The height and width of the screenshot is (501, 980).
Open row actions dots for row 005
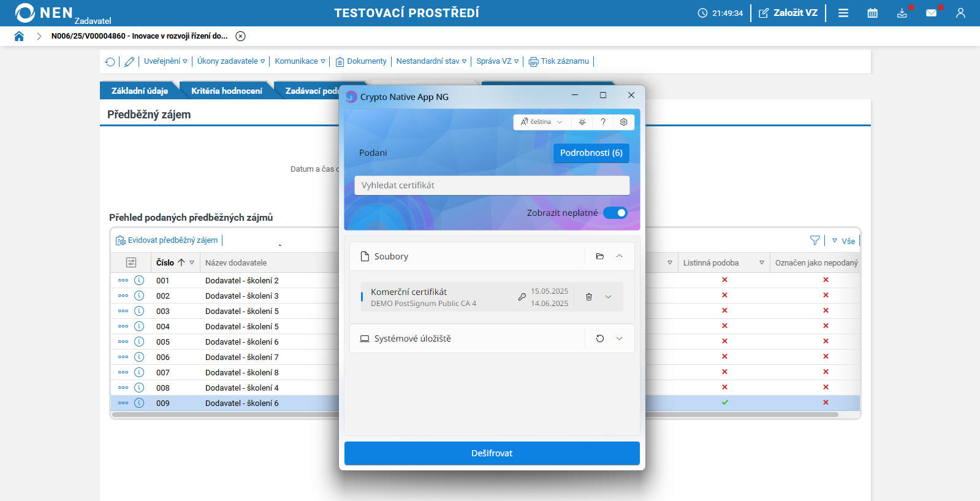click(x=123, y=342)
